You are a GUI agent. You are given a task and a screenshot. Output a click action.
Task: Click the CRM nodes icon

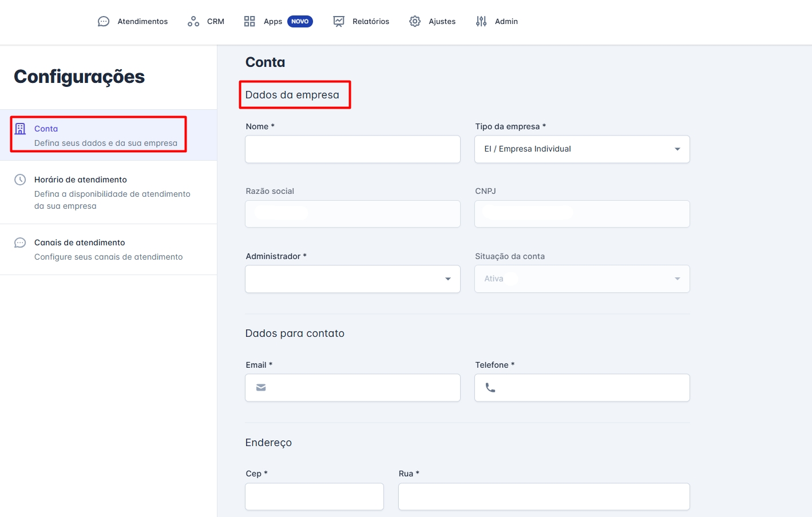(193, 22)
